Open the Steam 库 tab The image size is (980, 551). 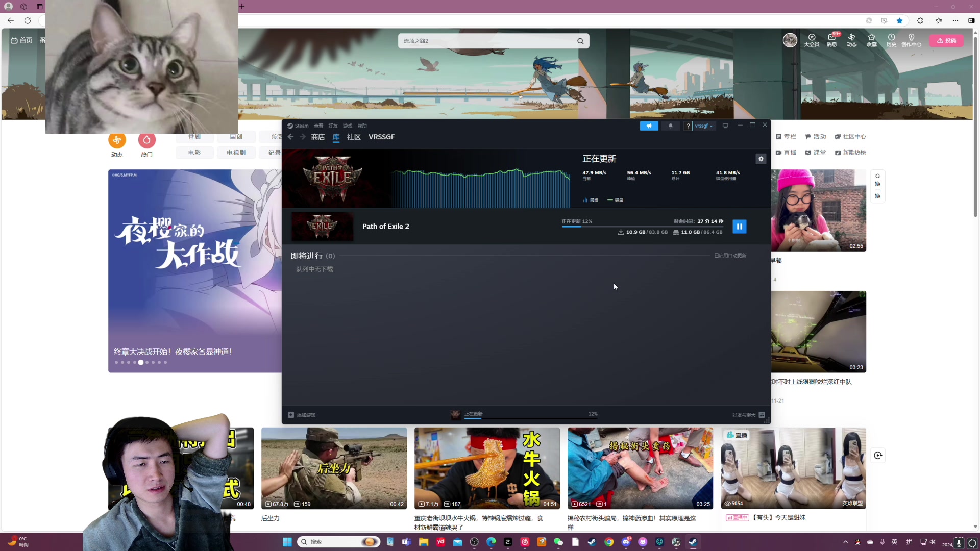[x=336, y=137]
